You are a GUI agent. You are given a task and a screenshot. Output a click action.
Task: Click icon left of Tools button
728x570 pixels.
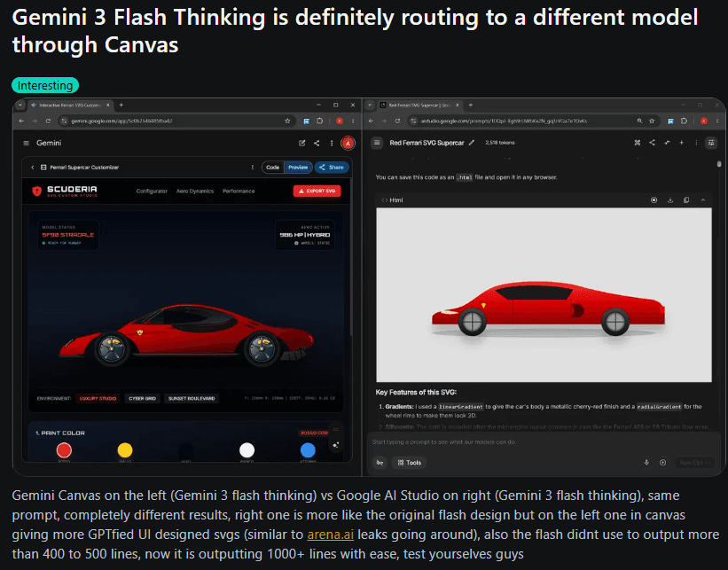tap(380, 463)
